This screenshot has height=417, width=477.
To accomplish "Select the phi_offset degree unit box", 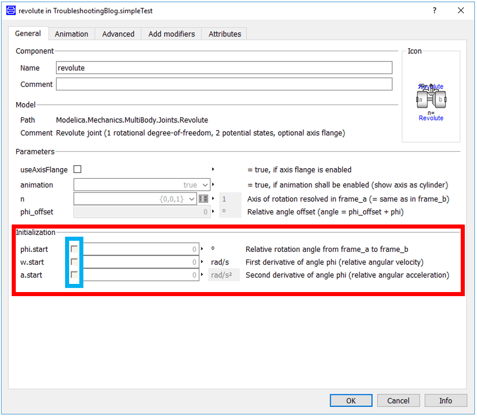I will 230,212.
